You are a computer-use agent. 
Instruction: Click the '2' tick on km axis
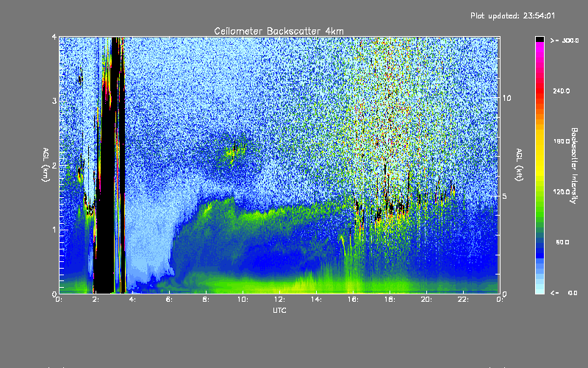click(x=54, y=165)
